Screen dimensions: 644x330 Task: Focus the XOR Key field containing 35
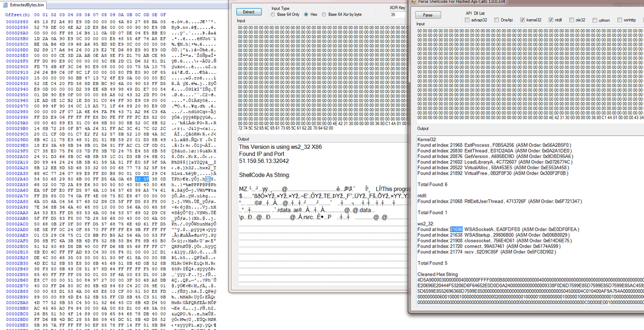point(398,15)
